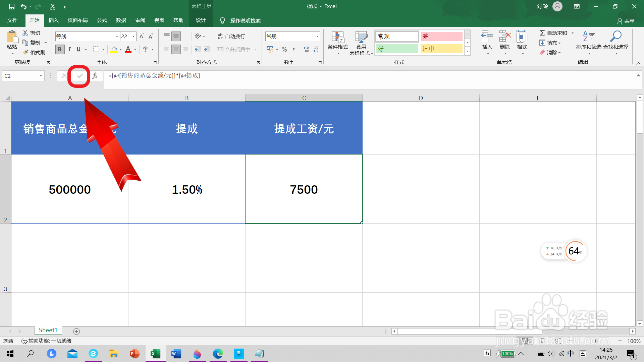644x362 pixels.
Task: Open Sort and Filter options
Action: 589,43
